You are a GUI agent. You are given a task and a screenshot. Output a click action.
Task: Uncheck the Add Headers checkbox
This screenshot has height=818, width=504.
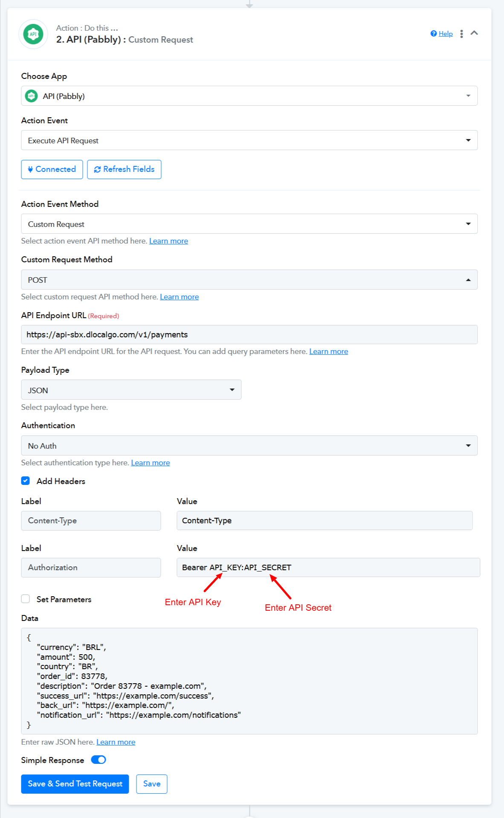[x=26, y=481]
